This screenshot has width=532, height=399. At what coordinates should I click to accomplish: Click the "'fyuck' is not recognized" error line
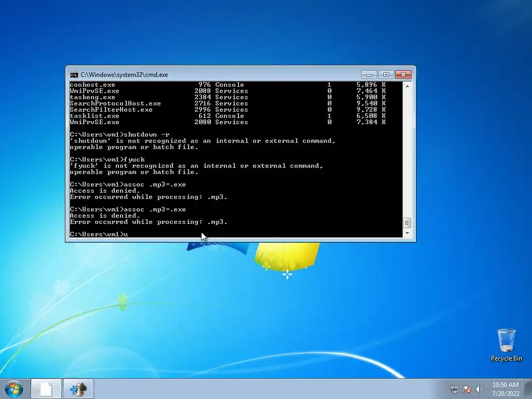click(x=196, y=166)
